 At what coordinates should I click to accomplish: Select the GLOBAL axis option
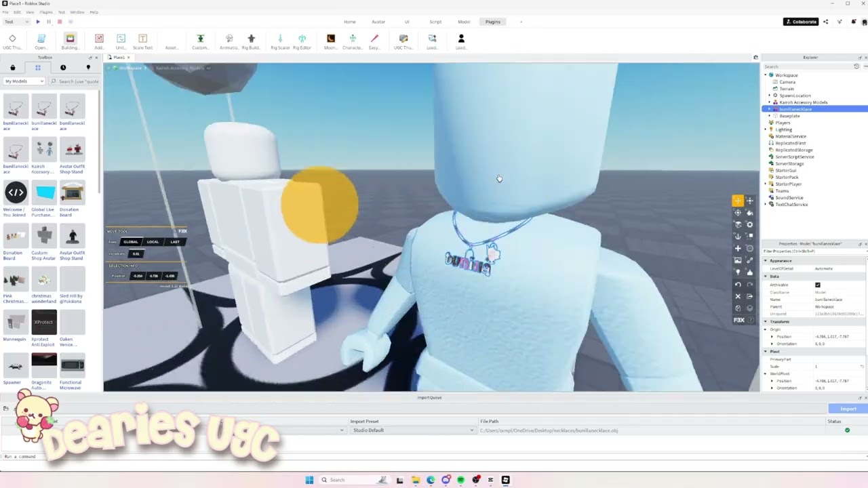click(x=131, y=242)
